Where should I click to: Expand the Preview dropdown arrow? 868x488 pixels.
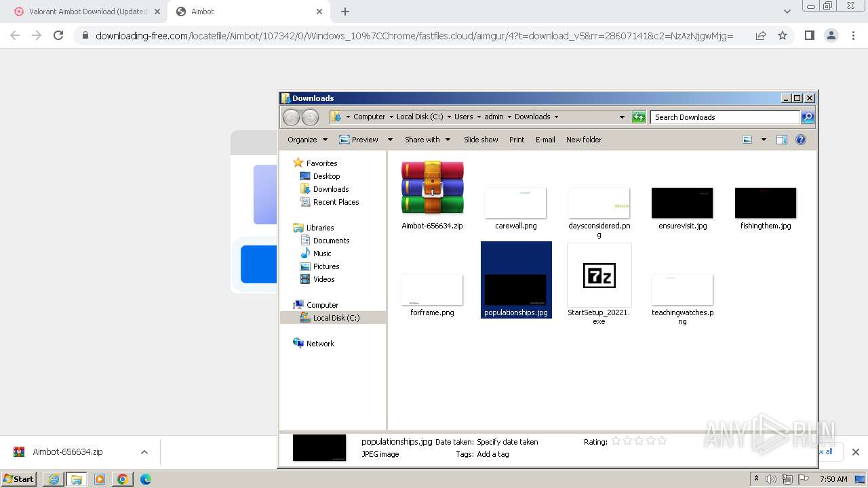coord(390,140)
